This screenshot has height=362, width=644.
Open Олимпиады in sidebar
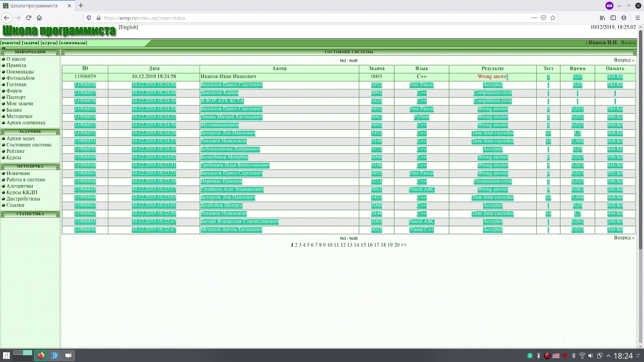20,72
